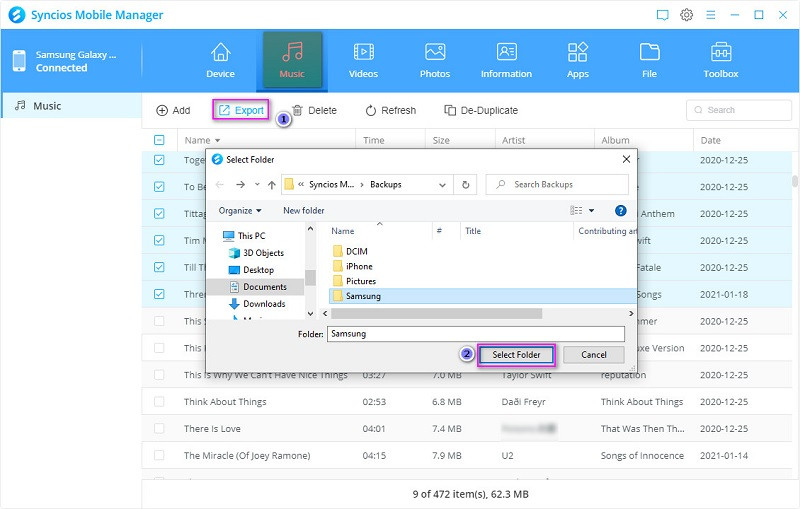Image resolution: width=800 pixels, height=509 pixels.
Task: Close the Select Folder dialog
Action: [626, 160]
